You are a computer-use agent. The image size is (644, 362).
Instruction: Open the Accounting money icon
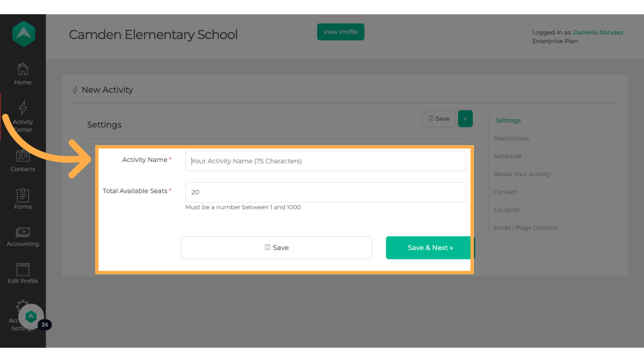(23, 232)
